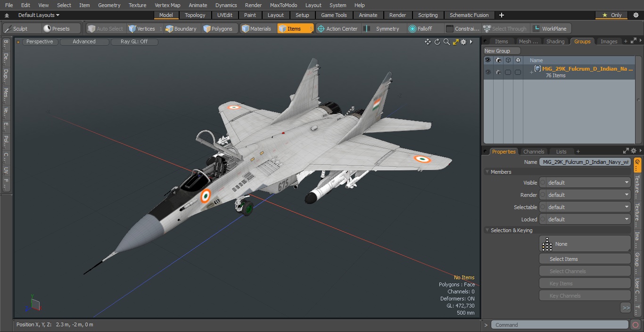The width and height of the screenshot is (644, 332).
Task: Open the Images panel tab
Action: pyautogui.click(x=609, y=41)
